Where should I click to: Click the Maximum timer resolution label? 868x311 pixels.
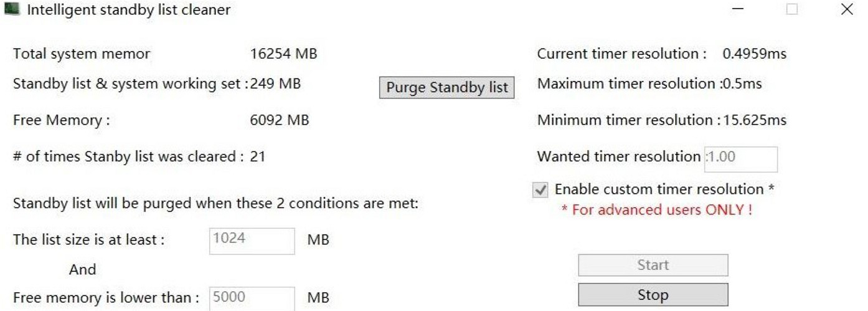pos(628,84)
